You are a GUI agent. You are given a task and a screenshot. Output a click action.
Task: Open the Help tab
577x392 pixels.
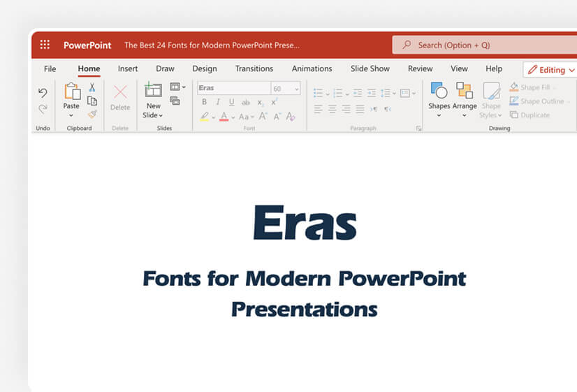[x=494, y=69]
